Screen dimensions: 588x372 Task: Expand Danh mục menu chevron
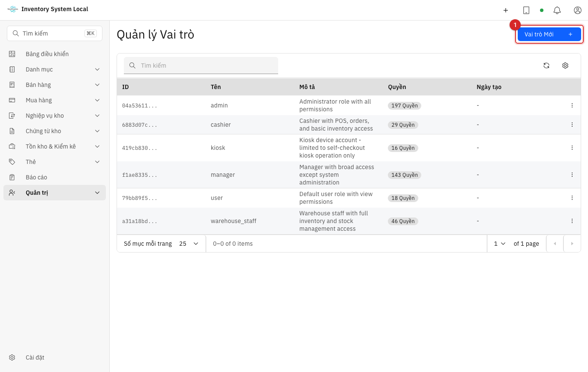97,69
